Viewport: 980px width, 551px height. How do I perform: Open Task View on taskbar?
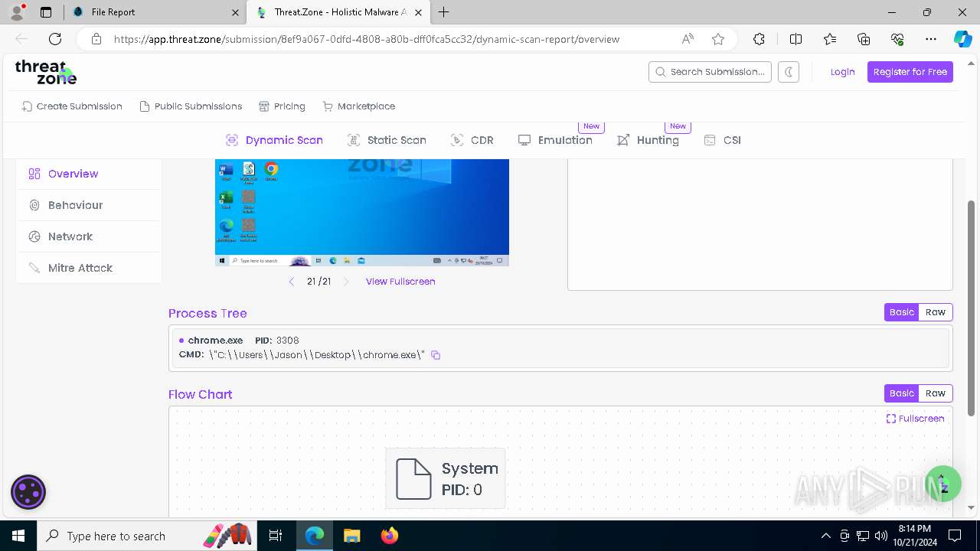276,536
